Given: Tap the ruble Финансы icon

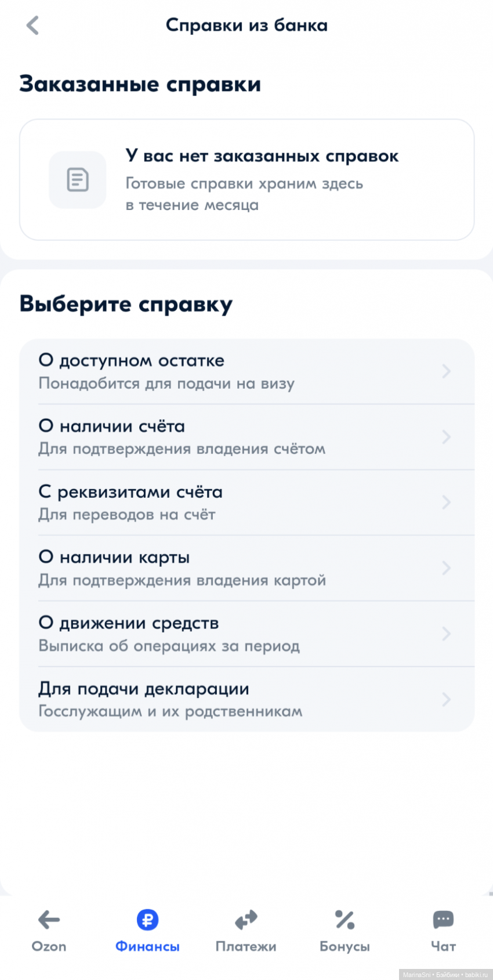Looking at the screenshot, I should 147,920.
